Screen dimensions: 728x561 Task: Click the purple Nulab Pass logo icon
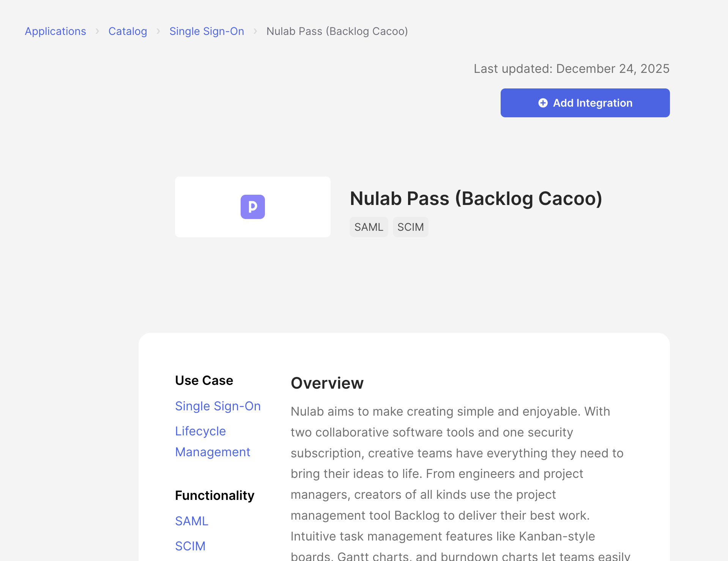tap(253, 207)
